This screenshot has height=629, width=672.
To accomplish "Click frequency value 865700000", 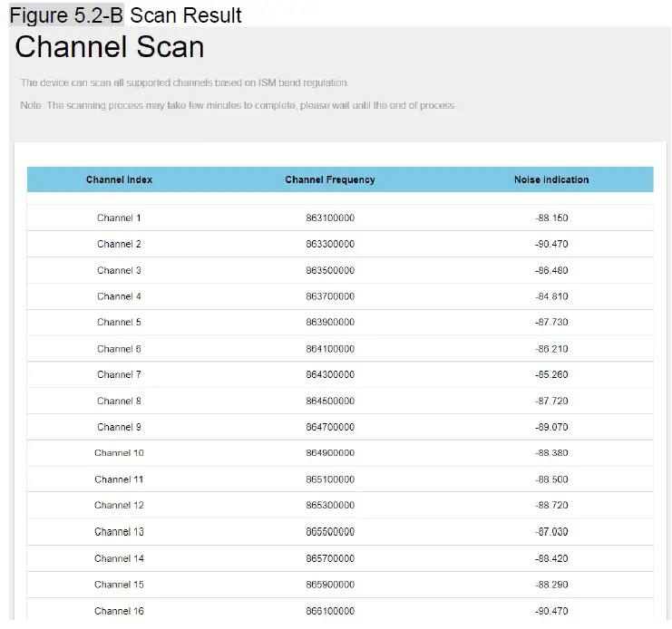I will (x=330, y=559).
